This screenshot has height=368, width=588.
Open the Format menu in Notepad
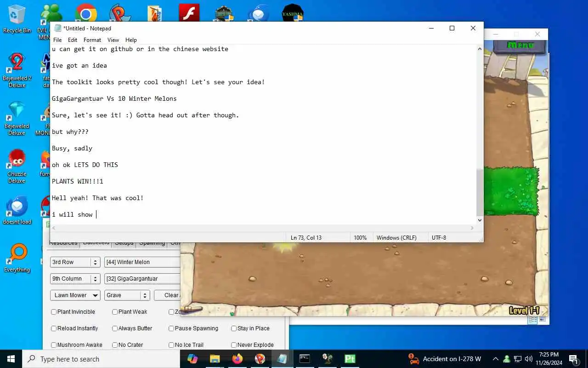click(x=92, y=40)
